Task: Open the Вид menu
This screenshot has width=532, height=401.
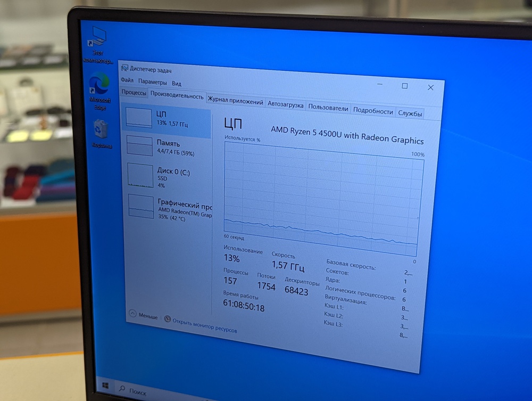Action: click(177, 84)
